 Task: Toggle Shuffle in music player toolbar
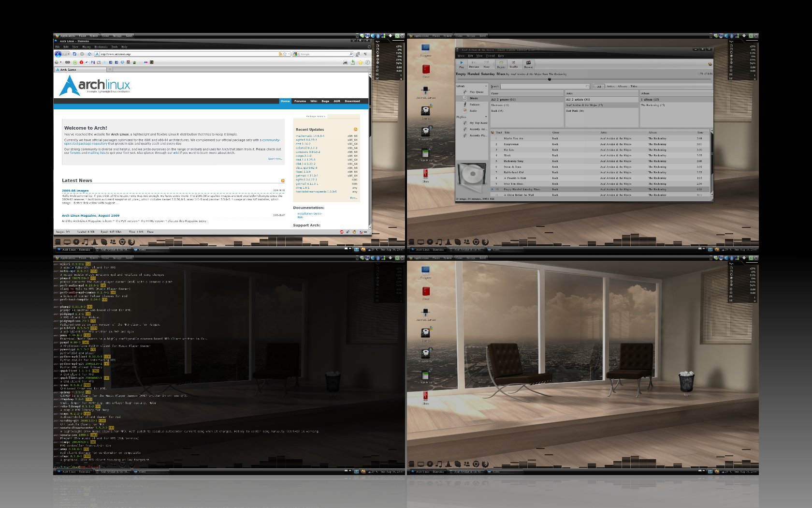[x=514, y=64]
